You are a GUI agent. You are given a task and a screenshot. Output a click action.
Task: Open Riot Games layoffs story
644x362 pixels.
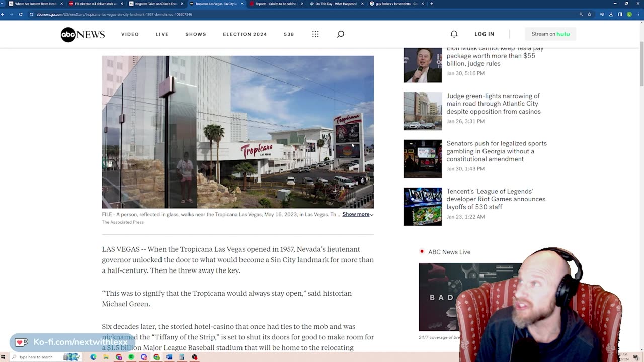click(496, 199)
